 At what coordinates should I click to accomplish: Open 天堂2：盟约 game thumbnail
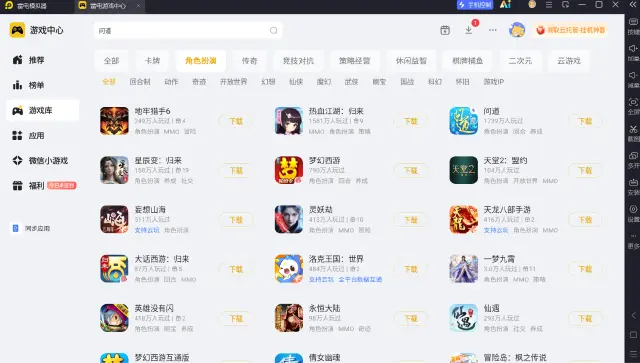[463, 170]
